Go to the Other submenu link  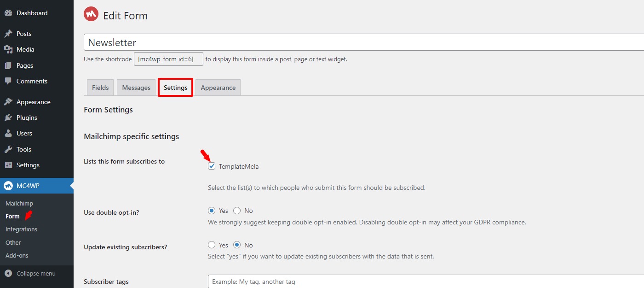coord(13,242)
